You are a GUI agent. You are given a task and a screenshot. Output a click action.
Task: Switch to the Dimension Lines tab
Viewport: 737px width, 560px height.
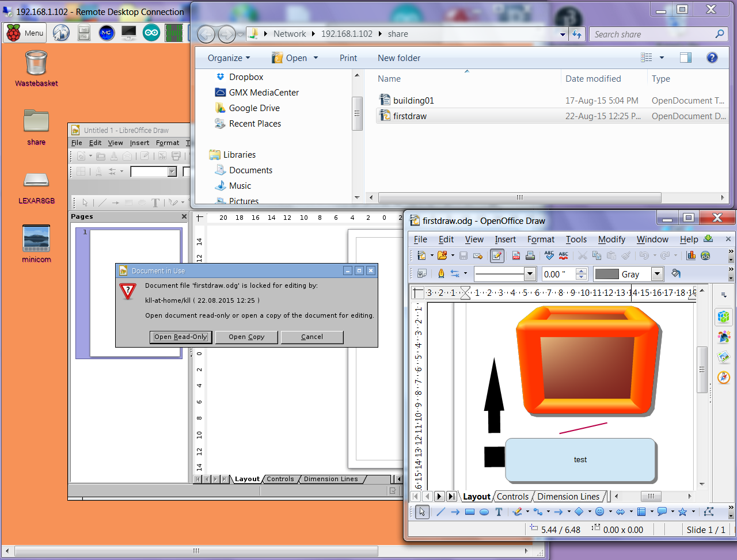coord(568,497)
